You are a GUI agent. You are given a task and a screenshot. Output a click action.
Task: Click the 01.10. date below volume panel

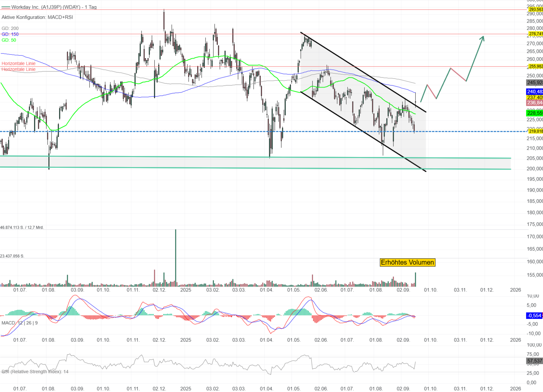click(431, 290)
